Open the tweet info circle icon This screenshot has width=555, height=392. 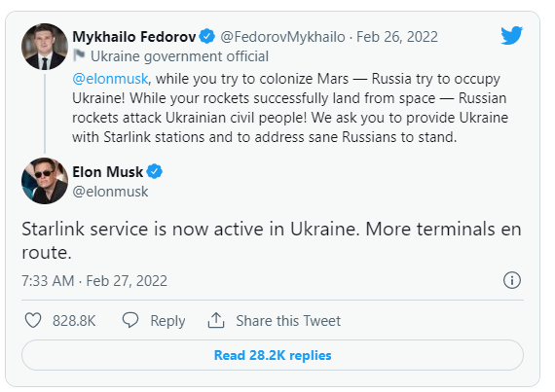click(x=512, y=281)
